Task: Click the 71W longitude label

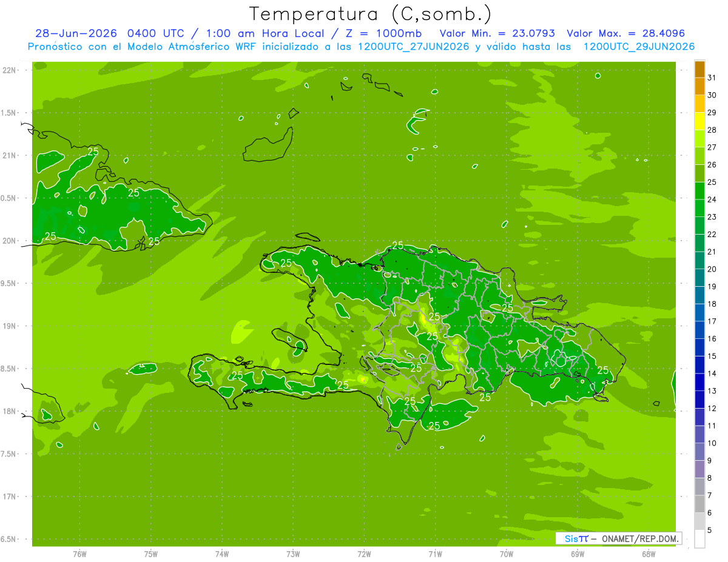Action: point(435,554)
